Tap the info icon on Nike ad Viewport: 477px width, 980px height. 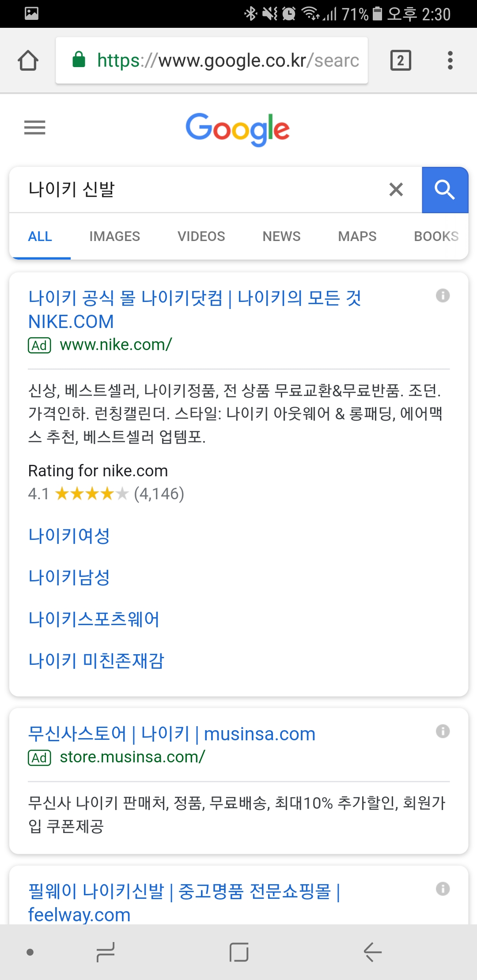tap(443, 295)
